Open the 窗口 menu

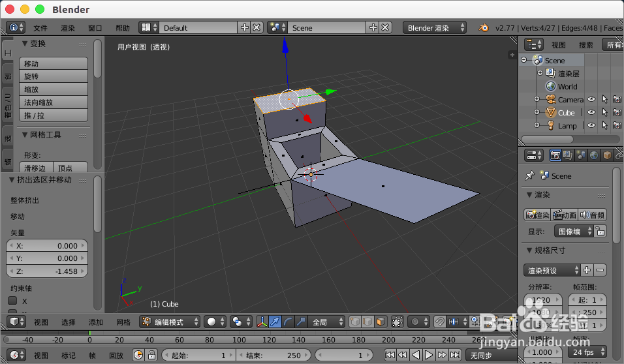tap(95, 28)
